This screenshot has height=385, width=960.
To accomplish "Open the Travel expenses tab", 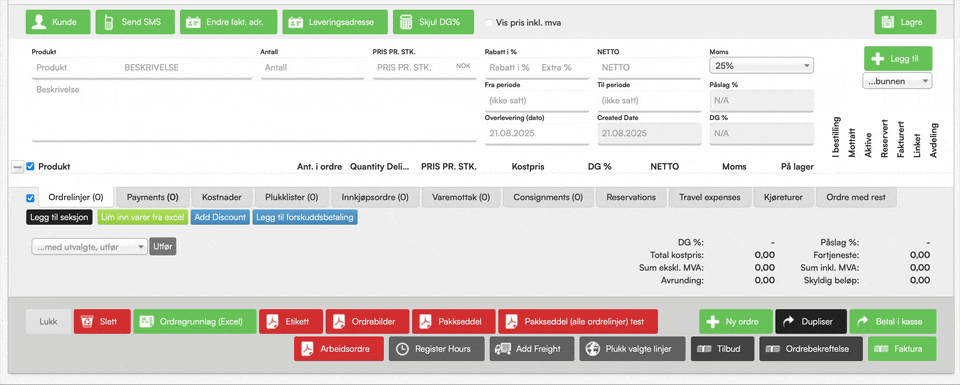I will pyautogui.click(x=710, y=197).
